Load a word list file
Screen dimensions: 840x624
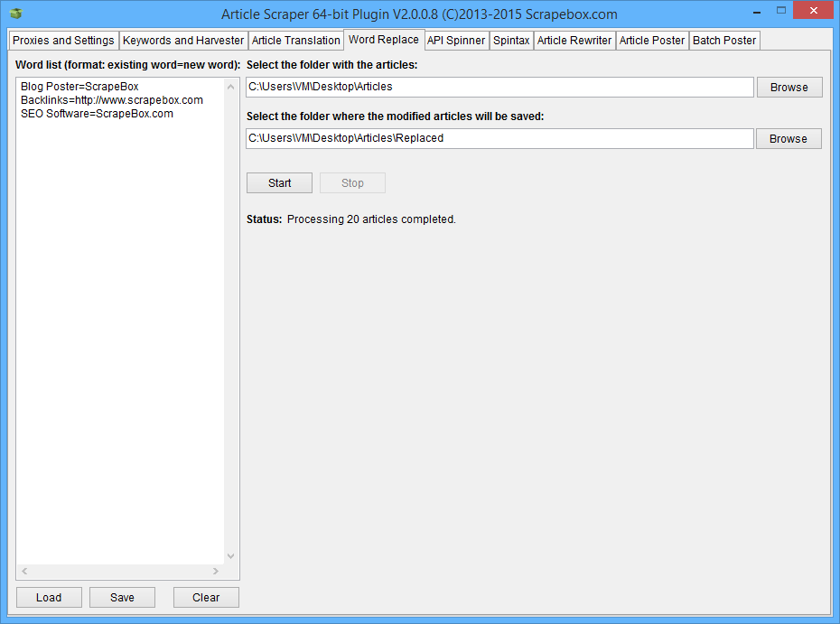(x=49, y=597)
